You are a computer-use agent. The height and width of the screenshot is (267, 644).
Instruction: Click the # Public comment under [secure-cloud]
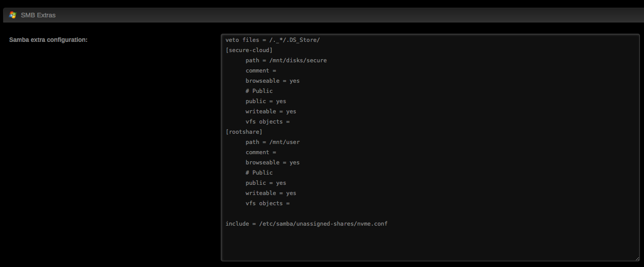[259, 91]
